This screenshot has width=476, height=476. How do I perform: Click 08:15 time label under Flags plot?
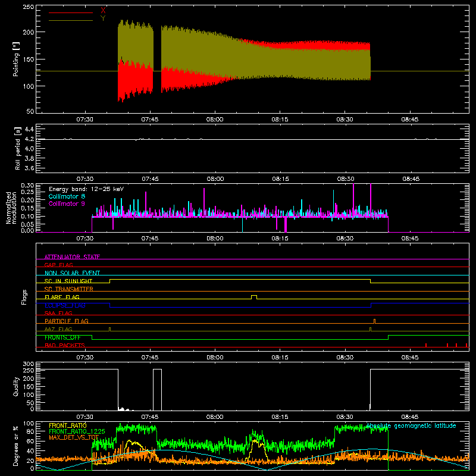click(280, 358)
